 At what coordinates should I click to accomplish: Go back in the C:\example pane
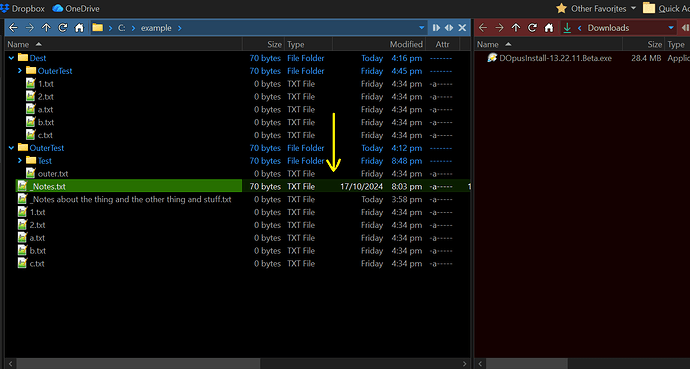13,28
